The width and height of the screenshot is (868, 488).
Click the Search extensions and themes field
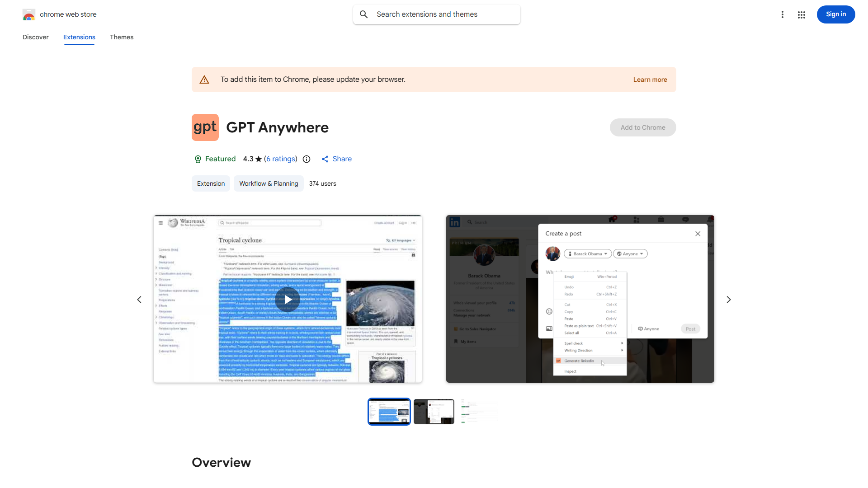click(x=436, y=14)
